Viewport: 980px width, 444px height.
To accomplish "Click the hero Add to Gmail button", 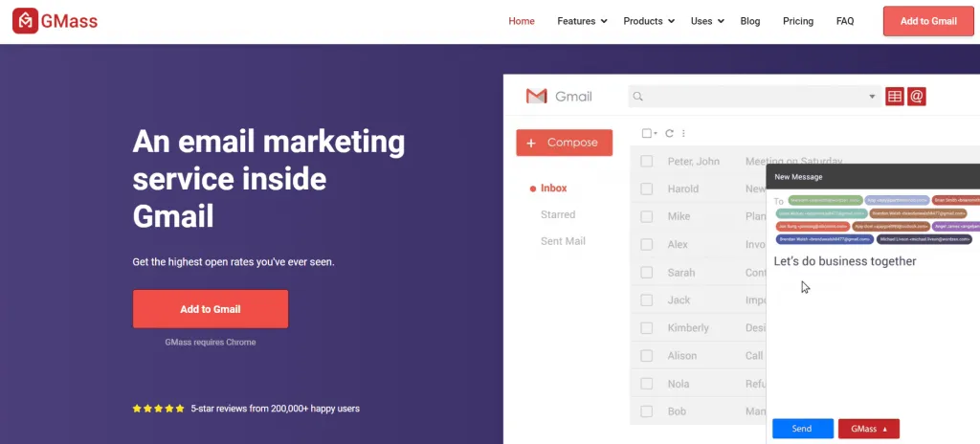I will click(x=210, y=309).
